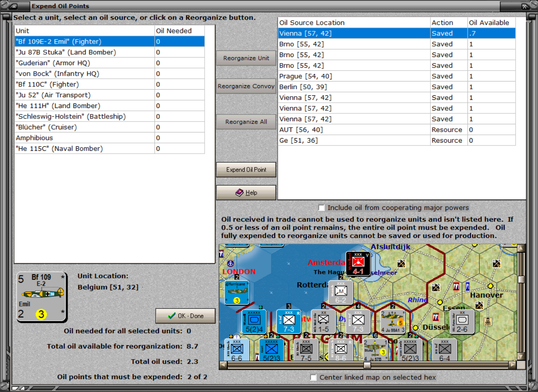Click the book icon on Help button
Image resolution: width=538 pixels, height=392 pixels.
239,192
